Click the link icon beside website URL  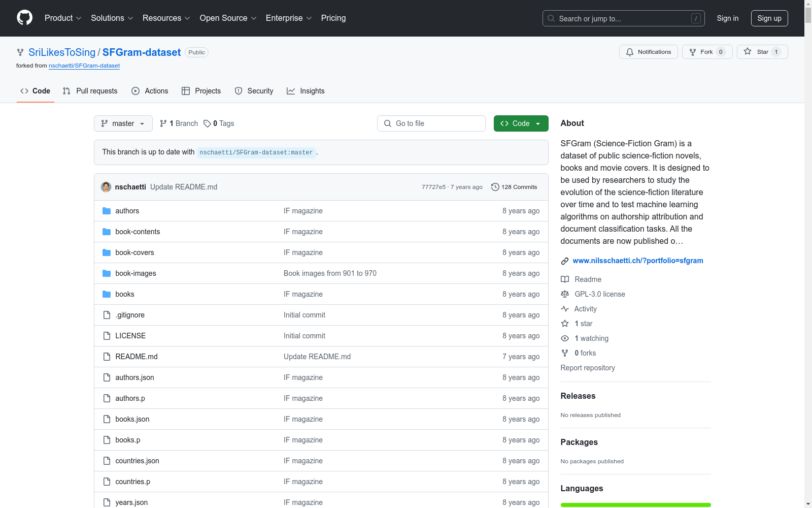pos(565,261)
